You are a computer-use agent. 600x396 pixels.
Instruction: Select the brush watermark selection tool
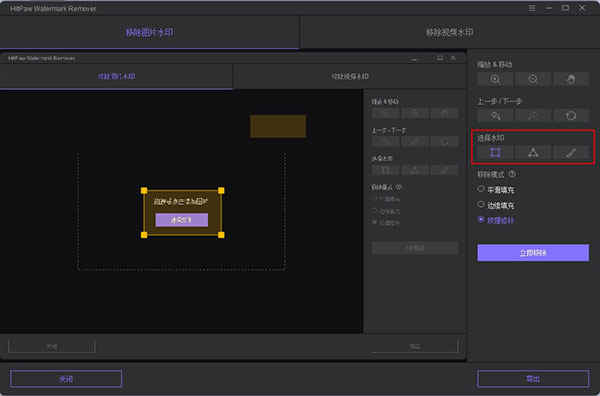(571, 153)
